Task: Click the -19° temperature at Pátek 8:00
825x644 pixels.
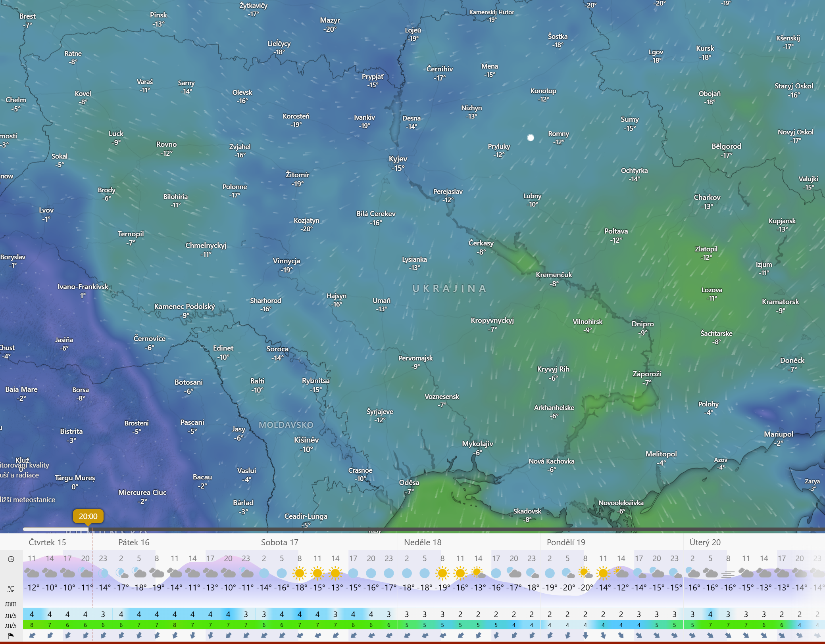Action: (157, 588)
